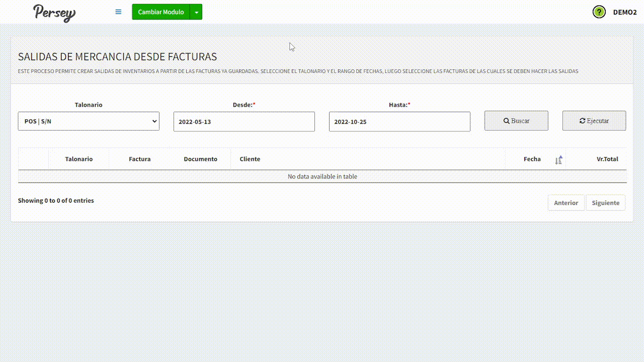Image resolution: width=644 pixels, height=362 pixels.
Task: Expand the caret beside Cambiar Modulo
Action: (196, 12)
